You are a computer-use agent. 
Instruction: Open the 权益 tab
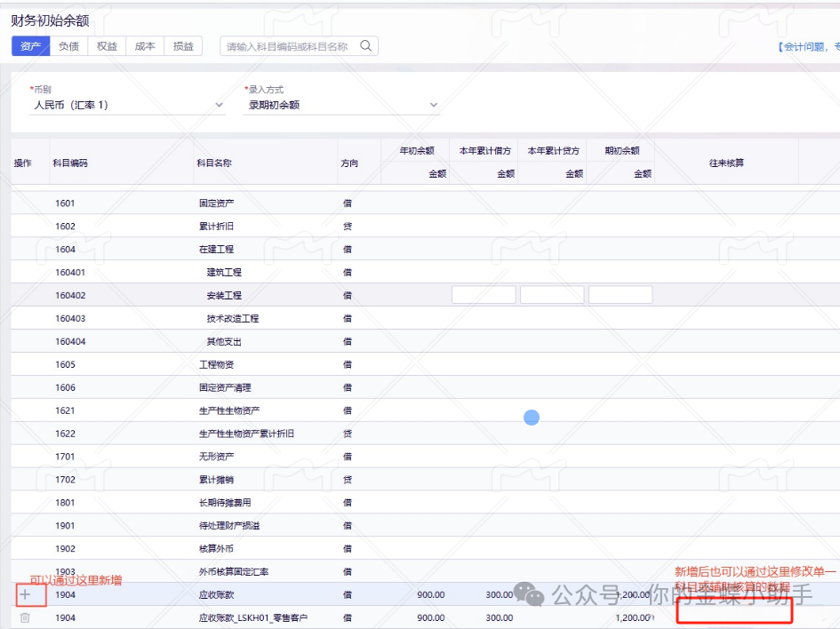pyautogui.click(x=107, y=46)
